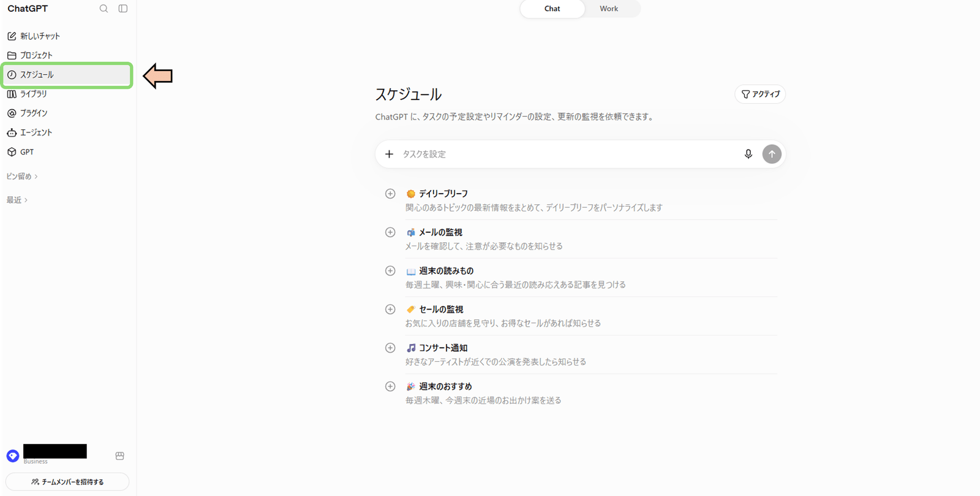Add the メールの監視 task with plus icon
This screenshot has height=496, width=980.
tap(390, 232)
